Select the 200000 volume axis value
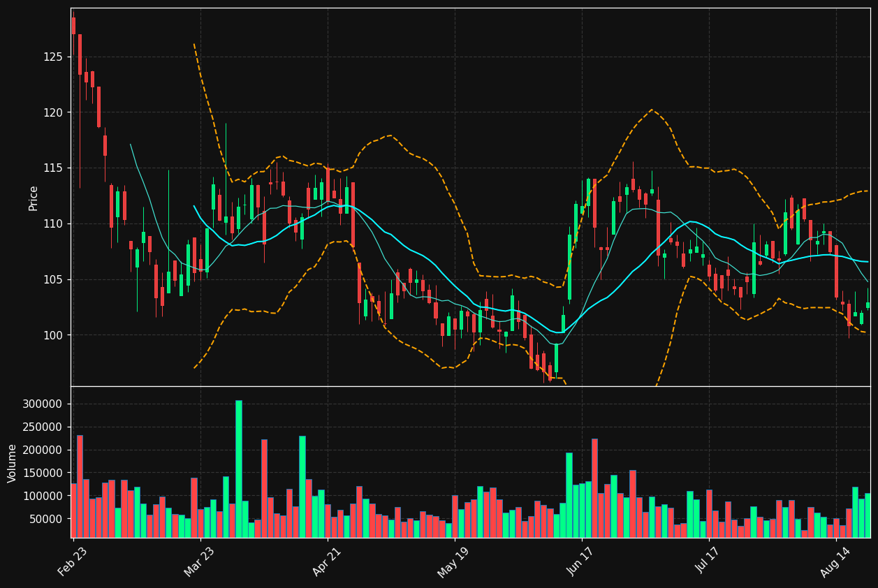The width and height of the screenshot is (878, 588). tap(43, 450)
